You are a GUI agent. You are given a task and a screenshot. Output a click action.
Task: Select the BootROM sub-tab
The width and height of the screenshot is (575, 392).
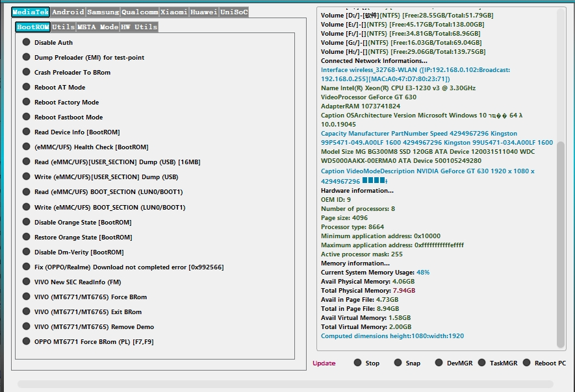click(x=32, y=27)
